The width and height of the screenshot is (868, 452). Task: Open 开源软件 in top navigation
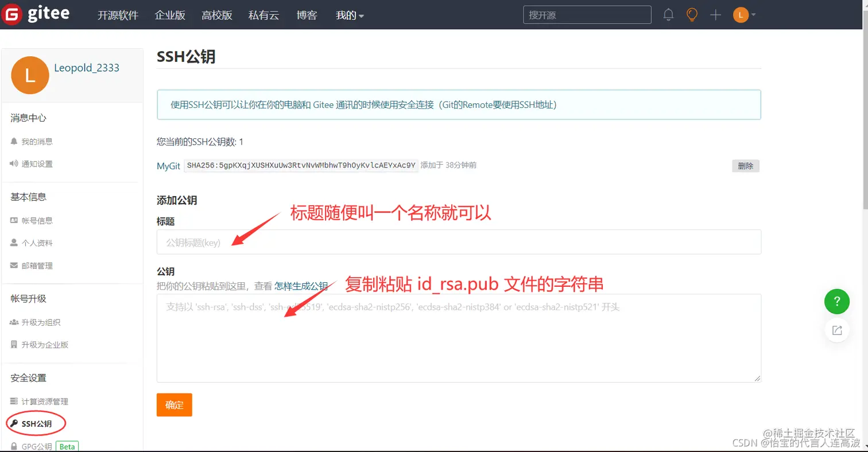[118, 15]
